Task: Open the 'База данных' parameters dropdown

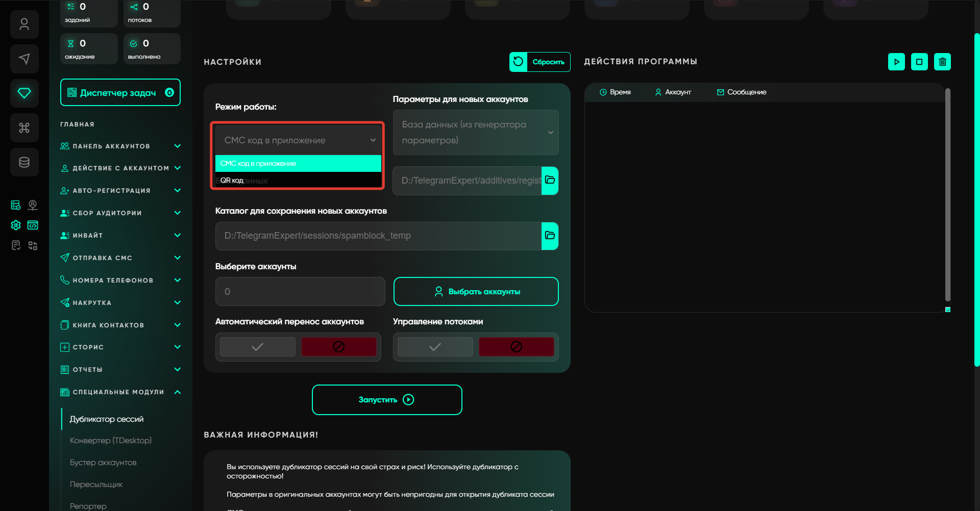Action: (x=476, y=132)
